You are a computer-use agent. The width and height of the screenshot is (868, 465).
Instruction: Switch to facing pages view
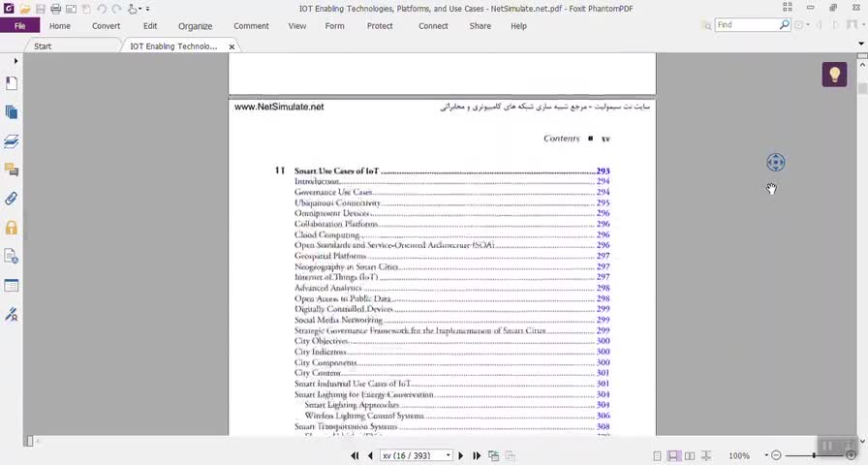point(690,455)
